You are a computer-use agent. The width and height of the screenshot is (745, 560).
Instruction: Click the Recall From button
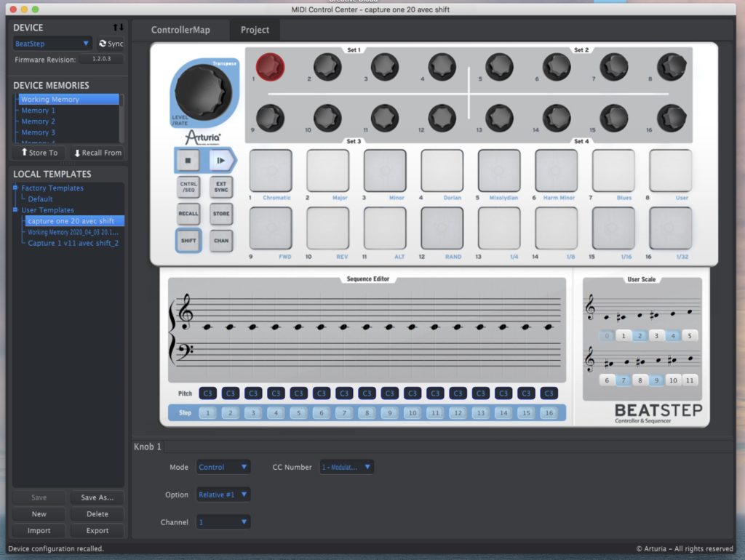(98, 153)
